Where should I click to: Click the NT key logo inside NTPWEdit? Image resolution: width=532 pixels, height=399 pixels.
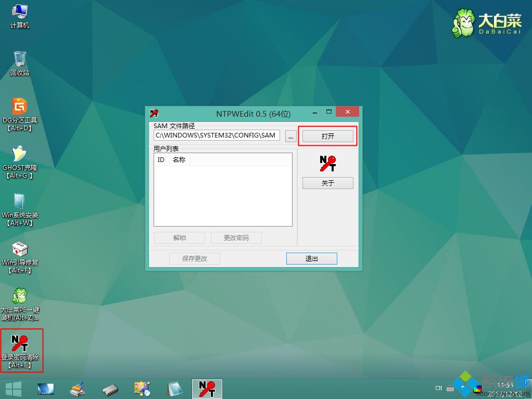coord(327,163)
